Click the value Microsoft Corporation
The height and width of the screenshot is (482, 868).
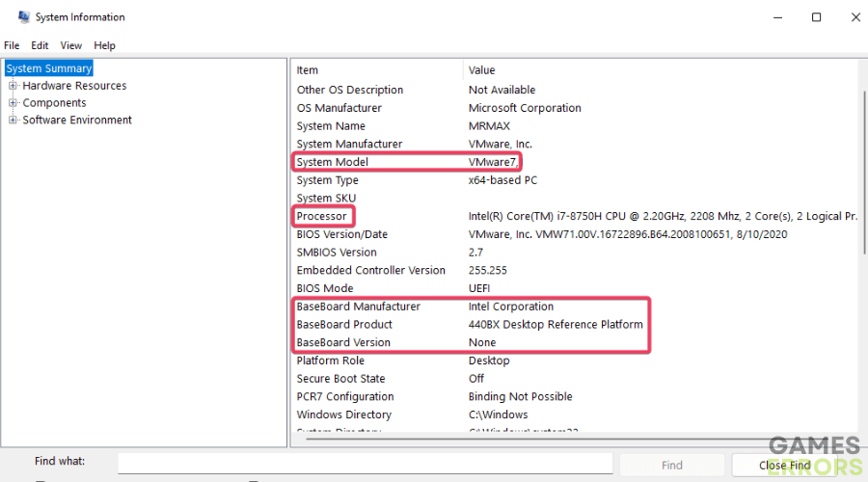point(525,108)
